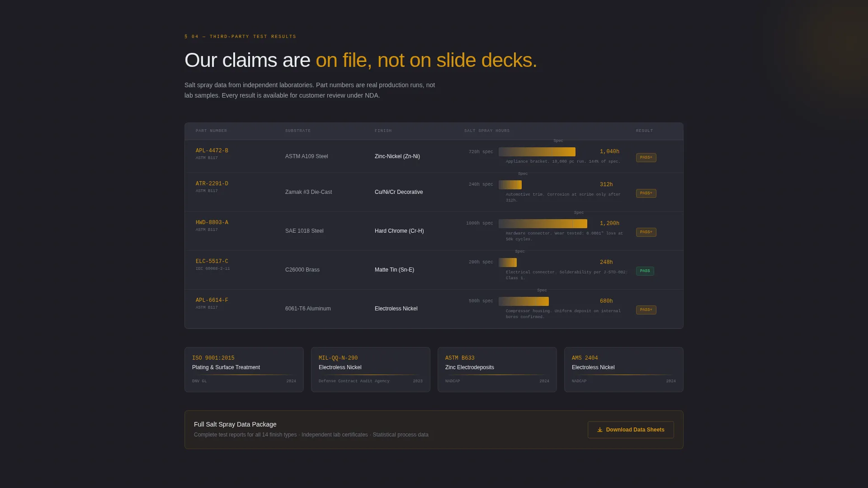Click the Defense Contract Audit Agency text
The height and width of the screenshot is (488, 868).
354,381
